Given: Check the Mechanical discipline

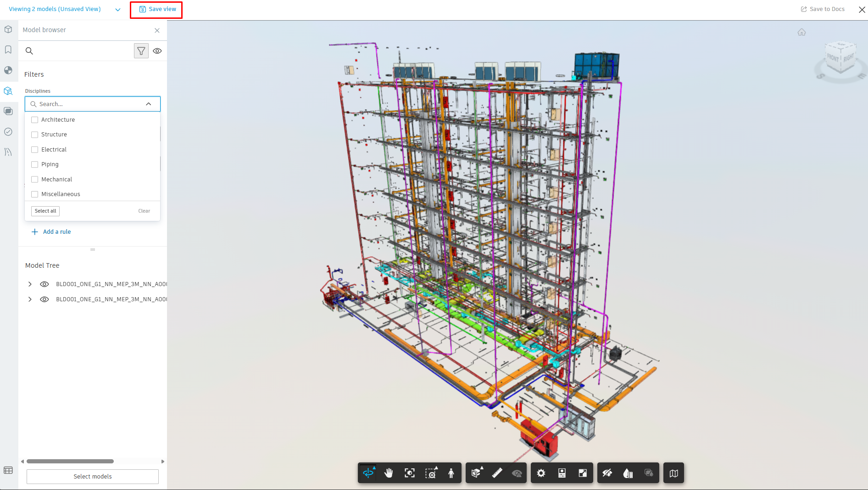Looking at the screenshot, I should point(34,180).
